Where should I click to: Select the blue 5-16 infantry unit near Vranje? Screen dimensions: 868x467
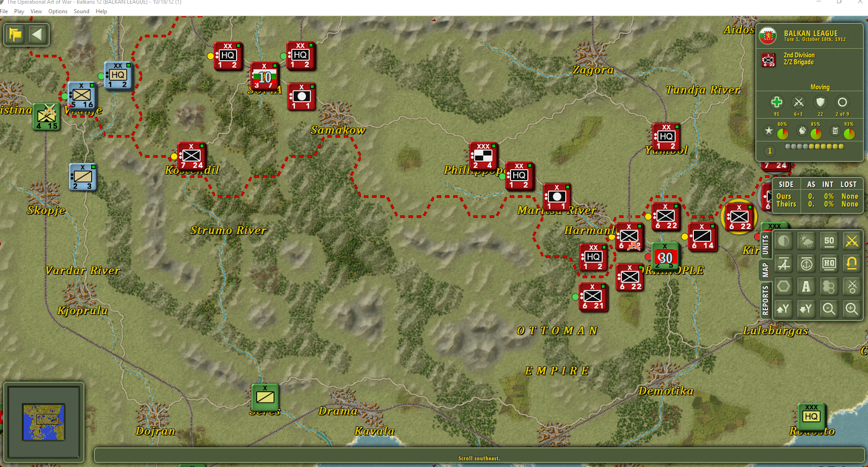[x=82, y=95]
